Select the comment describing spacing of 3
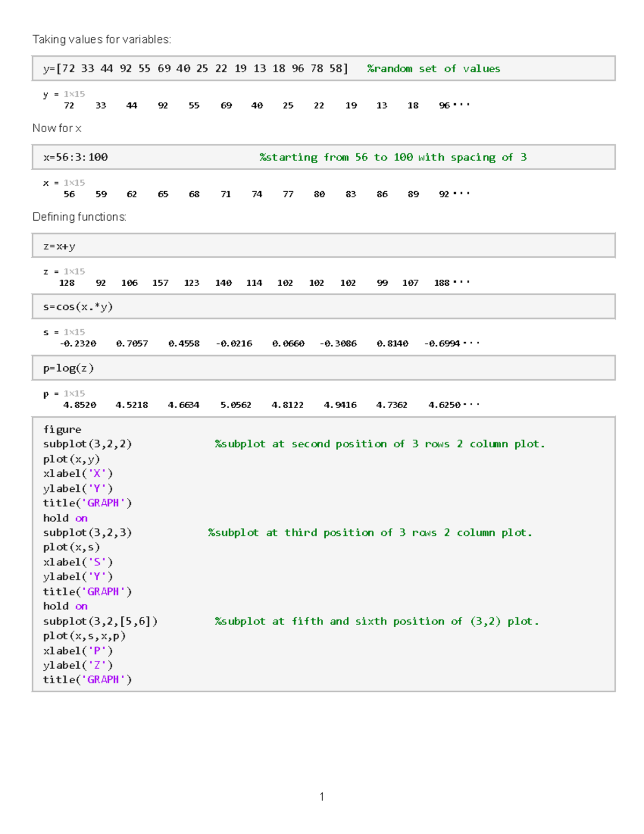The height and width of the screenshot is (834, 644). [x=393, y=157]
